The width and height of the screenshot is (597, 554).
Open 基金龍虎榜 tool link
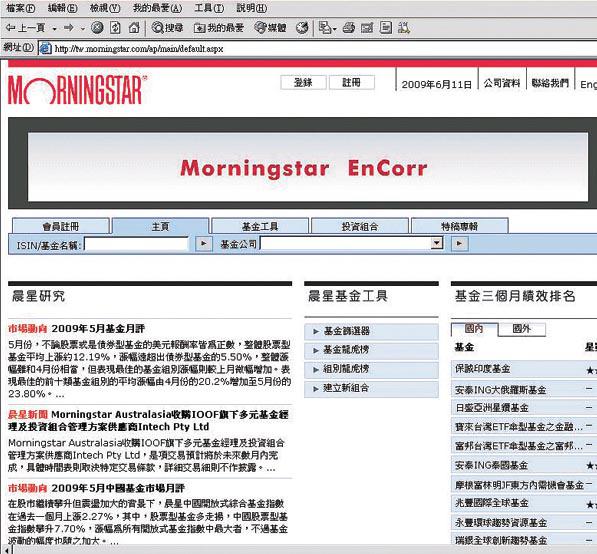coord(371,350)
